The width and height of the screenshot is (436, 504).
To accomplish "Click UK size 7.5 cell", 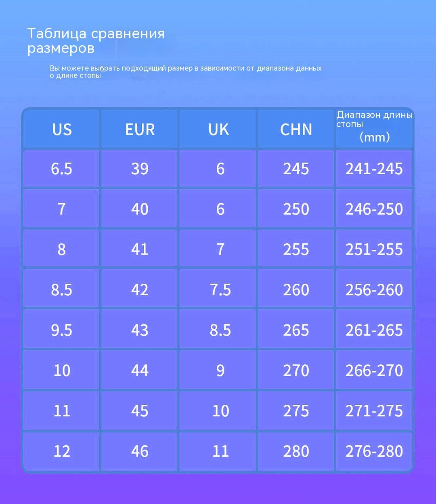I will [x=220, y=290].
